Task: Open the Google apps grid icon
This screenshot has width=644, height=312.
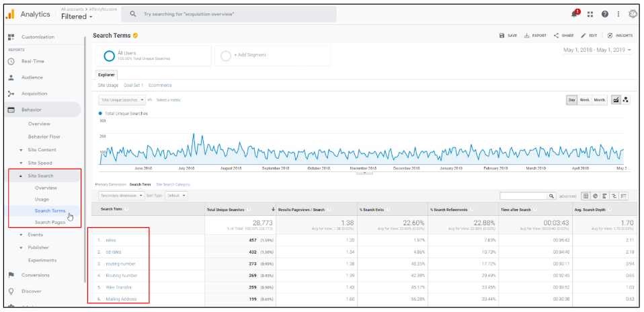Action: [x=590, y=14]
